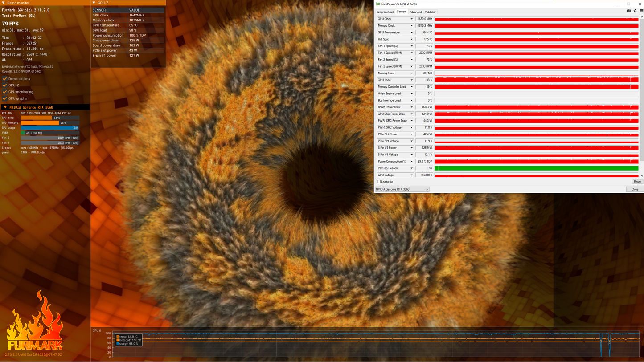The height and width of the screenshot is (362, 644).
Task: Open the GPU Clock sensor dropdown
Action: click(x=411, y=19)
